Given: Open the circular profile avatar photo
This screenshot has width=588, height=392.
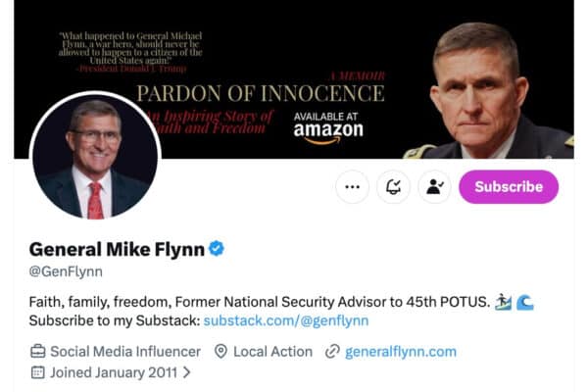Looking at the screenshot, I should point(94,157).
